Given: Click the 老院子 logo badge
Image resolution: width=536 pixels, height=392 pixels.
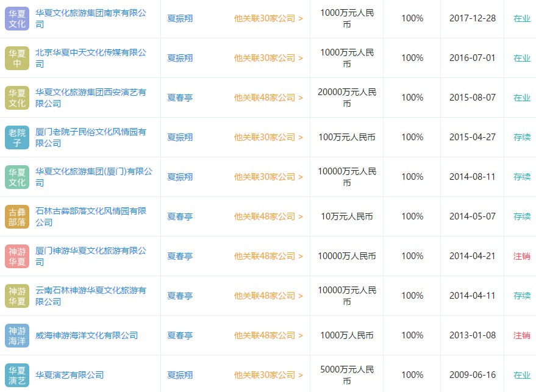Looking at the screenshot, I should 17,137.
